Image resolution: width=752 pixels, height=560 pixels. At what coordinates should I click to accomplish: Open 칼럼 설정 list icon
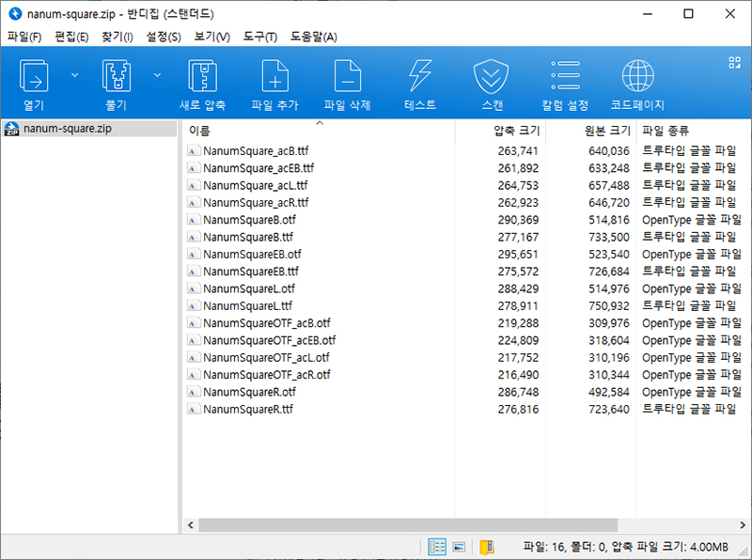point(565,75)
